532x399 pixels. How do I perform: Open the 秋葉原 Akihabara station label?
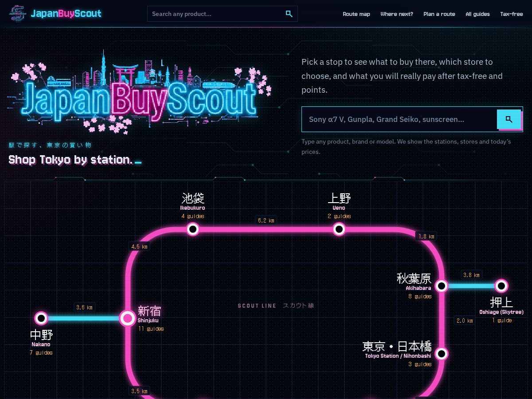click(414, 282)
